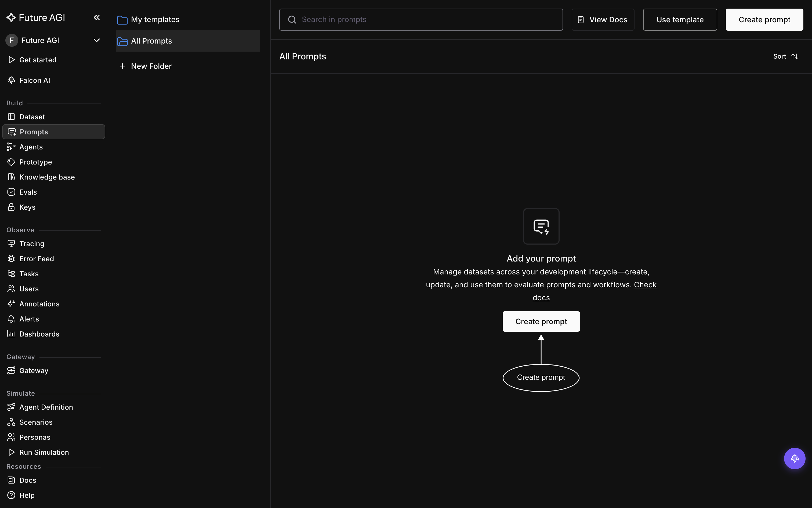Screen dimensions: 812x508
Task: Open the purple Falcon AI floating button
Action: (795, 459)
